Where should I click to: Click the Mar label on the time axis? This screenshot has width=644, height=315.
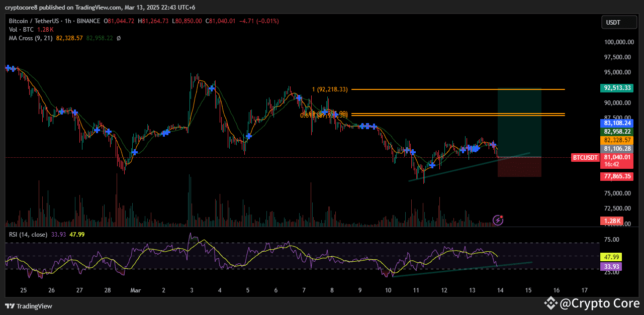click(135, 290)
